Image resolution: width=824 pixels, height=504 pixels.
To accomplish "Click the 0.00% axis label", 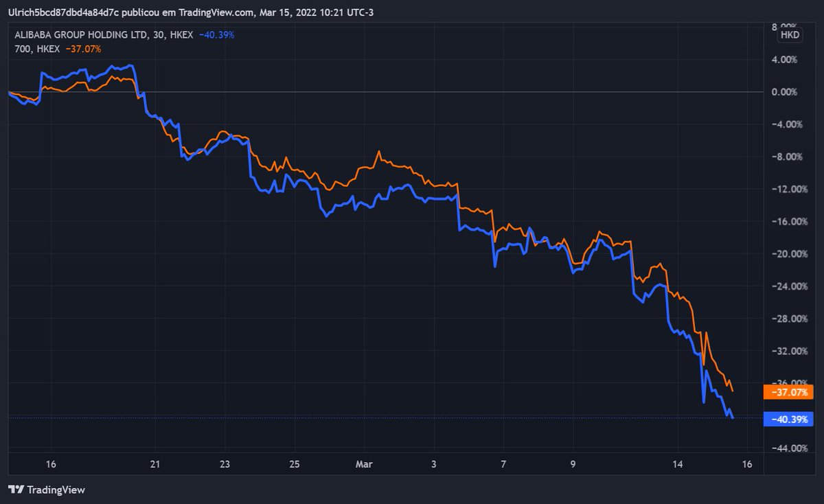I will (x=784, y=92).
